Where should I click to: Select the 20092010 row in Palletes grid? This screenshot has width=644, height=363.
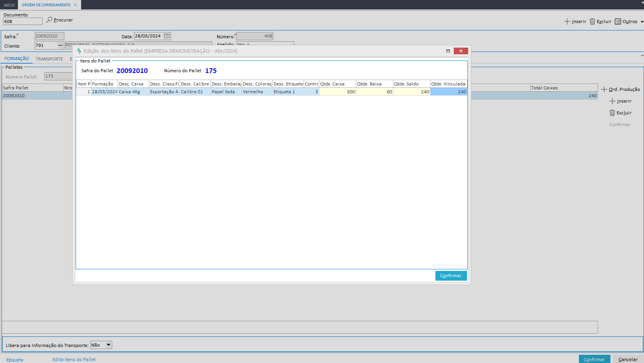tap(33, 96)
